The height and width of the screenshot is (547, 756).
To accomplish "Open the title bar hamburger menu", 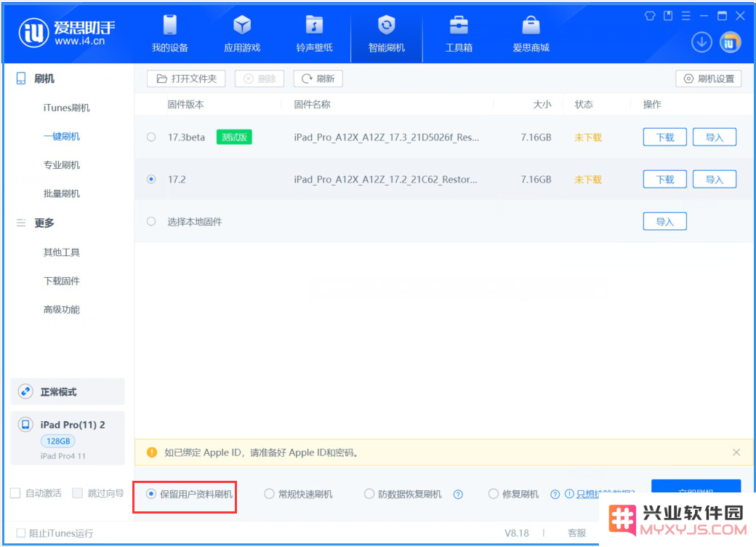I will click(x=685, y=16).
